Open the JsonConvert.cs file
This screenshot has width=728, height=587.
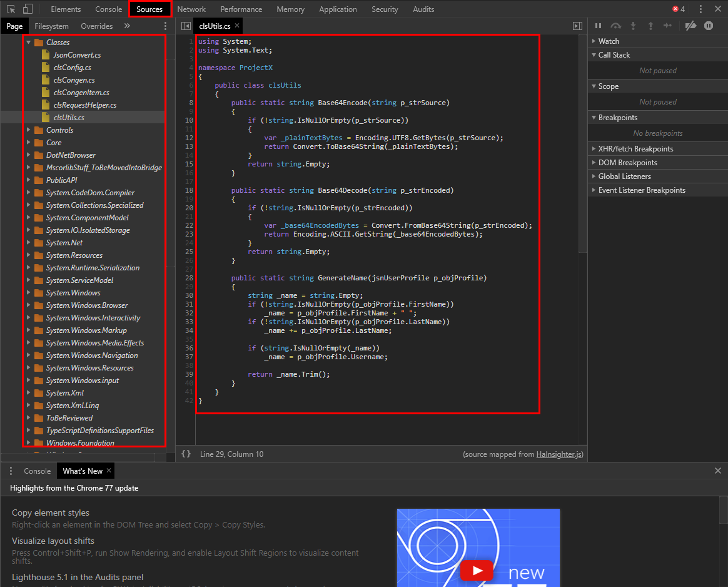pyautogui.click(x=77, y=55)
